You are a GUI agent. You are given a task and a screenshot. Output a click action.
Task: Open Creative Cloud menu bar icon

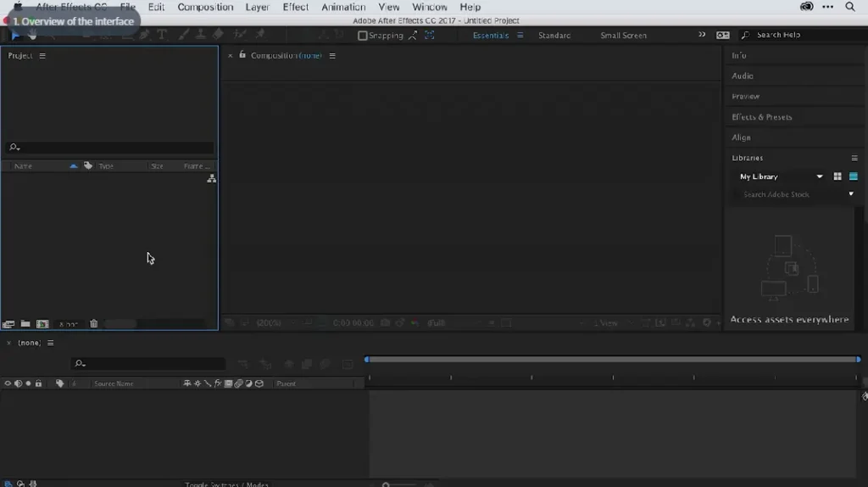807,7
